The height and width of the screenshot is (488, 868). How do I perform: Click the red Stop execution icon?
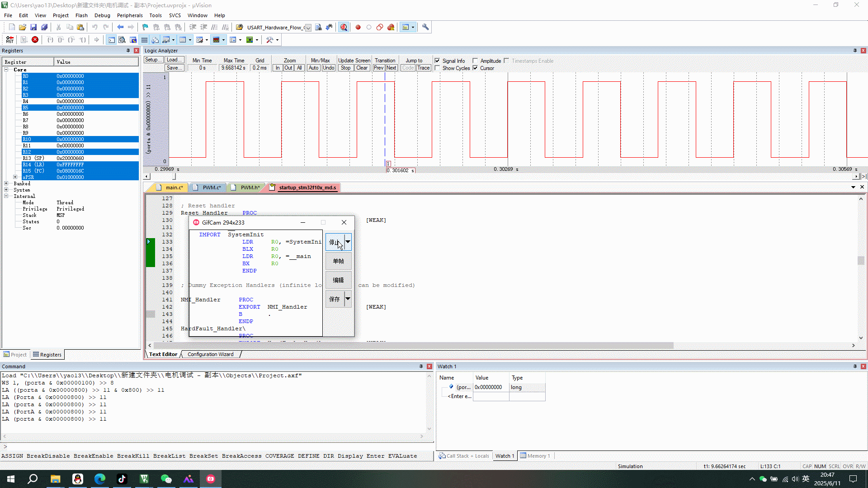point(35,40)
